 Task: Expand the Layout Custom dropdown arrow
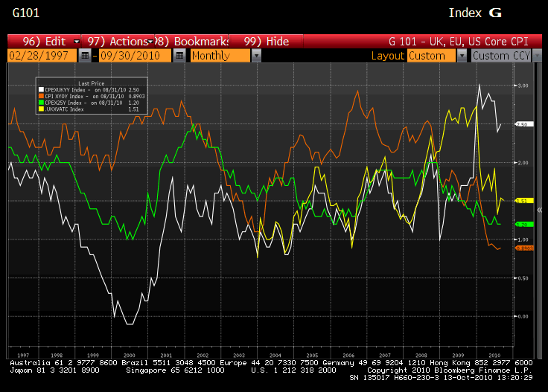(462, 56)
